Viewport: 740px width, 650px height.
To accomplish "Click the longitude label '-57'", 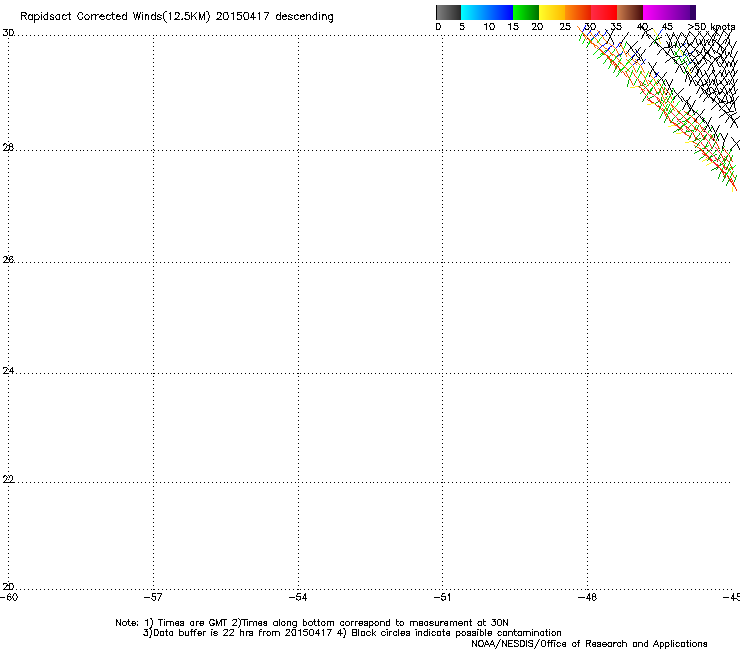I will coord(153,597).
